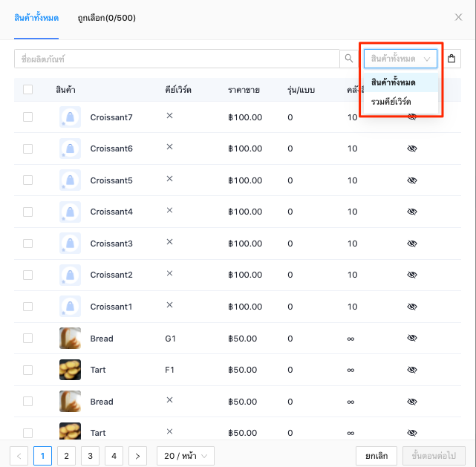Check the Croissant4 row checkbox
The image size is (476, 467).
(28, 212)
